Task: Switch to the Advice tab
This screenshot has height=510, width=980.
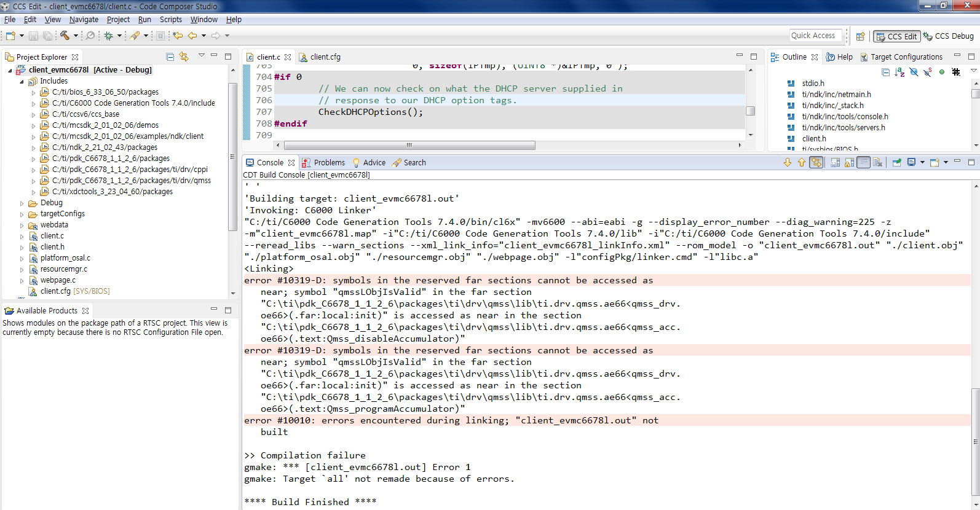Action: pyautogui.click(x=369, y=162)
